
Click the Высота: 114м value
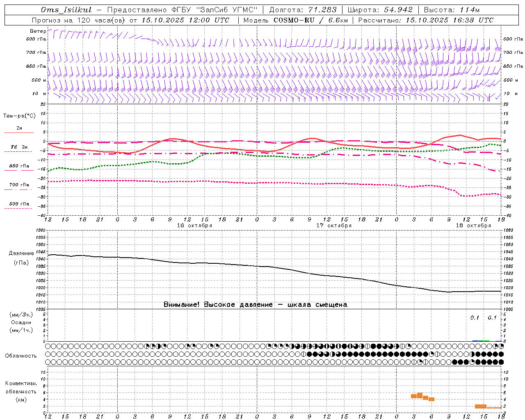click(x=452, y=10)
